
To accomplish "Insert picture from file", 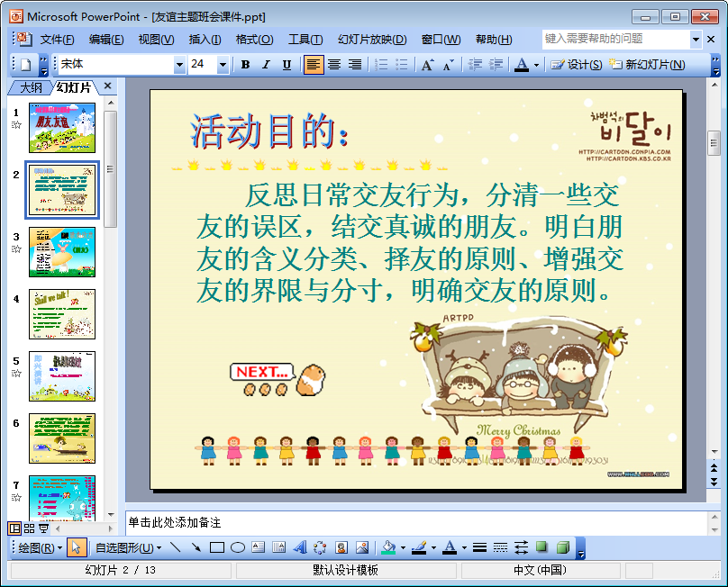I will point(362,547).
